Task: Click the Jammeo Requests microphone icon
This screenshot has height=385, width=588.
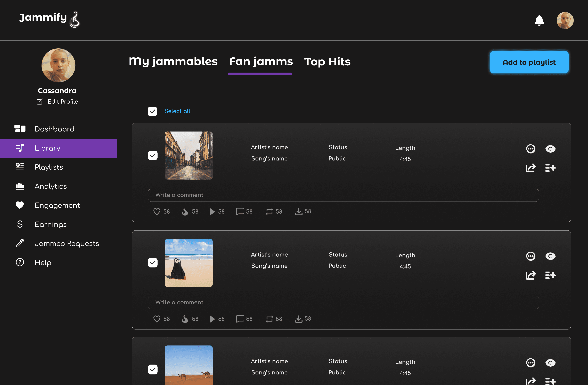Action: [20, 243]
